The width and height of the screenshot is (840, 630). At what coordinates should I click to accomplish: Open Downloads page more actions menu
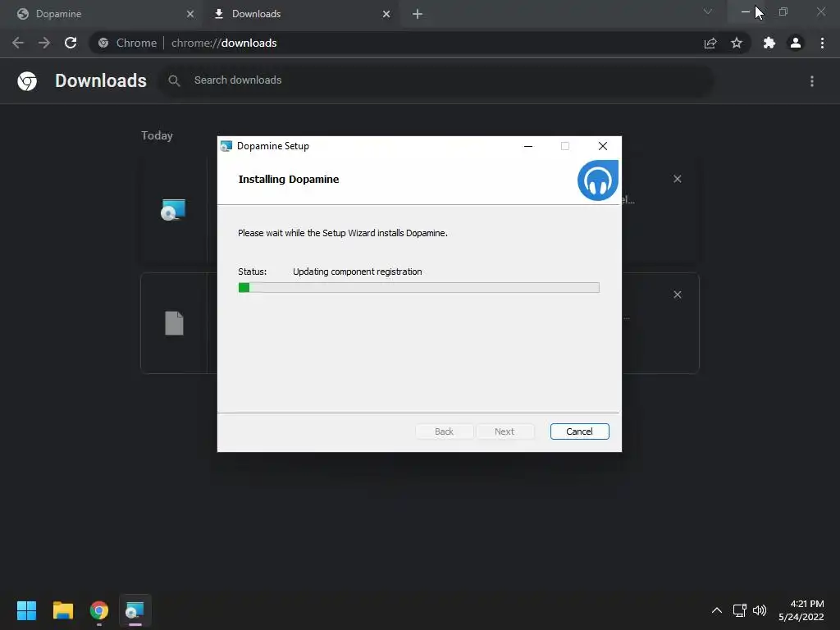[812, 81]
